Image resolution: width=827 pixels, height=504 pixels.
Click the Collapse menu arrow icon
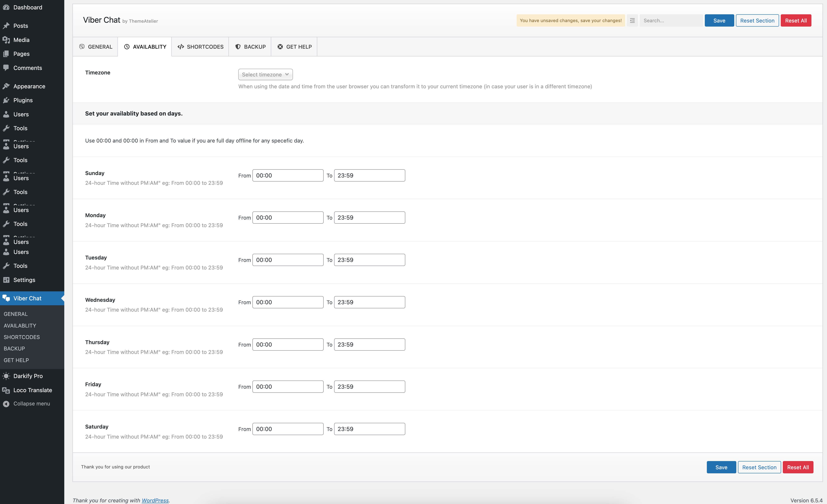6,404
